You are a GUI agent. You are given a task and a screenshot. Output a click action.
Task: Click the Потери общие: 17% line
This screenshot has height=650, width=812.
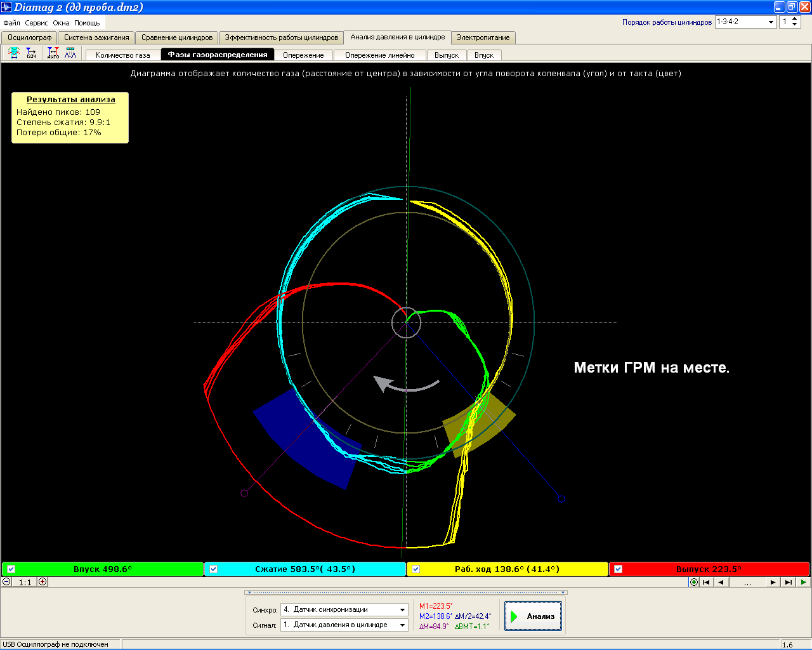point(59,133)
